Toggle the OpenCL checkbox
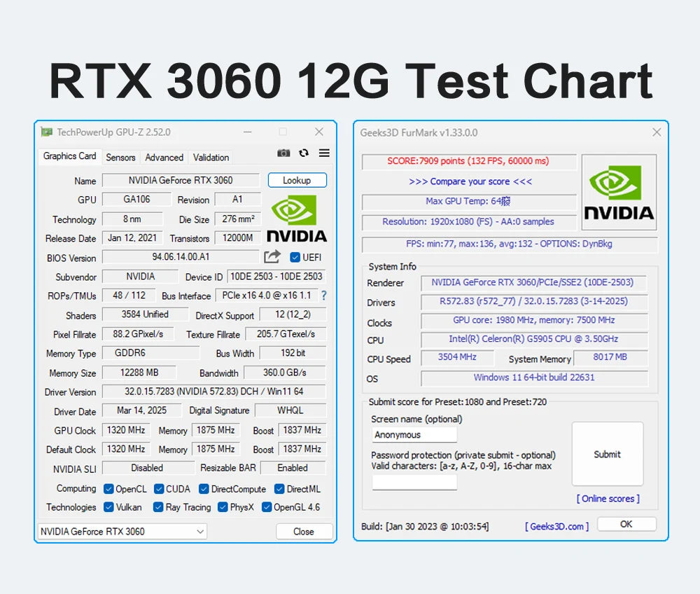This screenshot has height=594, width=700. [108, 489]
